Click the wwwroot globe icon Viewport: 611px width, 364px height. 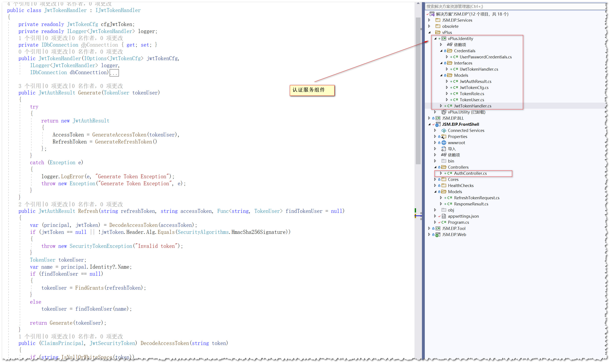(444, 143)
